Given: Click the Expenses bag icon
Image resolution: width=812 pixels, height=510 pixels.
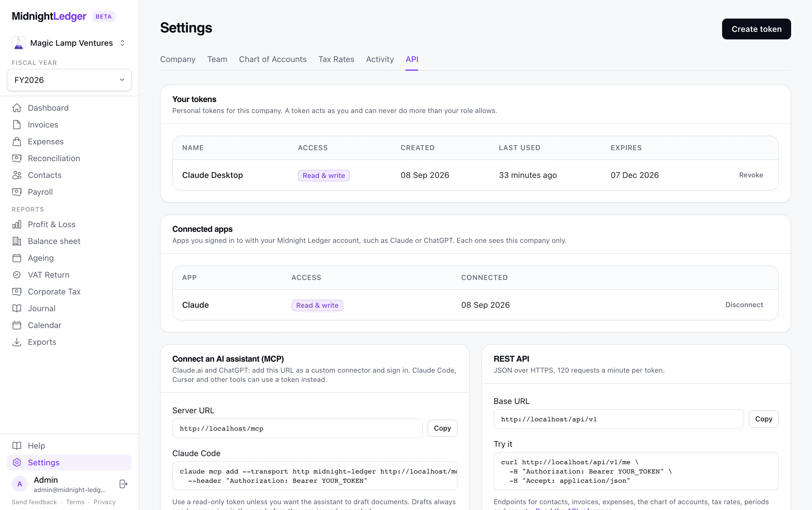Looking at the screenshot, I should (x=17, y=141).
